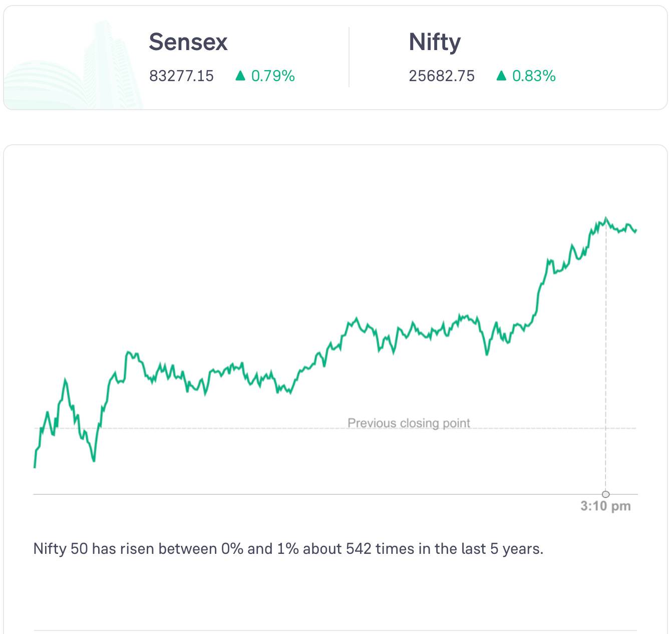
Task: Open the Nifty 0.83% change figure
Action: click(534, 76)
